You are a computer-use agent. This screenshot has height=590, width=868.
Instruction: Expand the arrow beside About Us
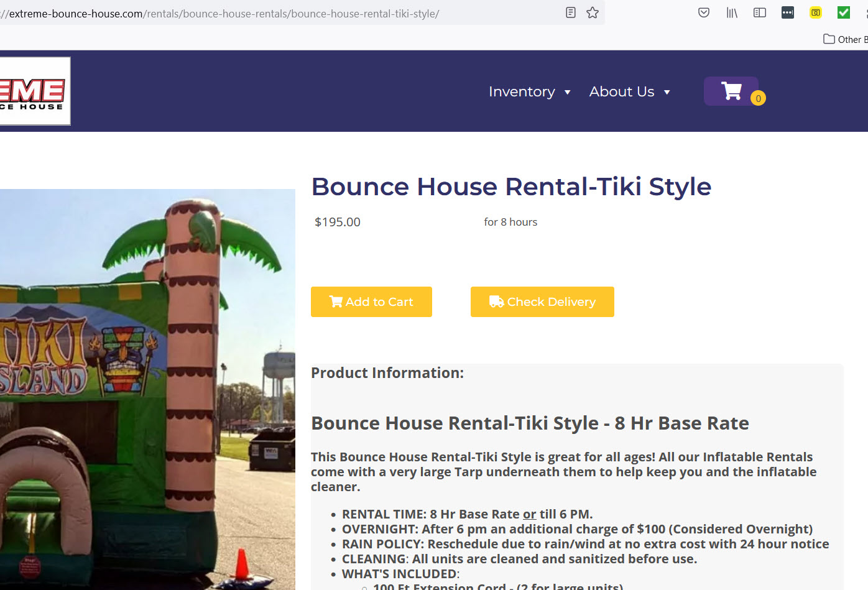coord(667,93)
